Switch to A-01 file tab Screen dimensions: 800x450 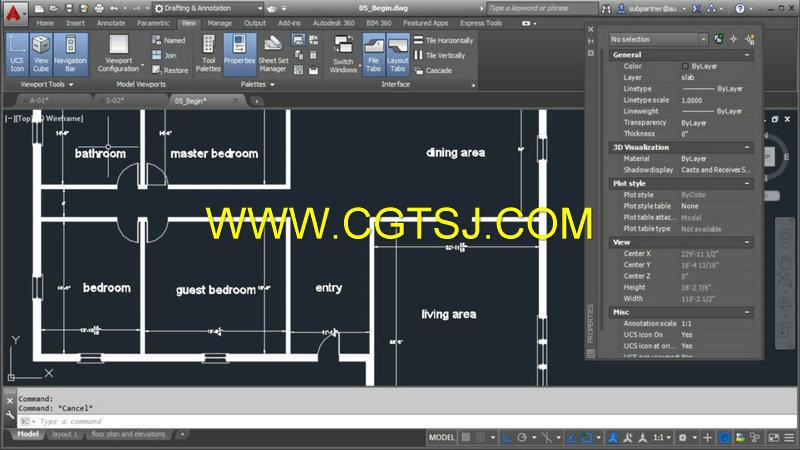coord(39,101)
